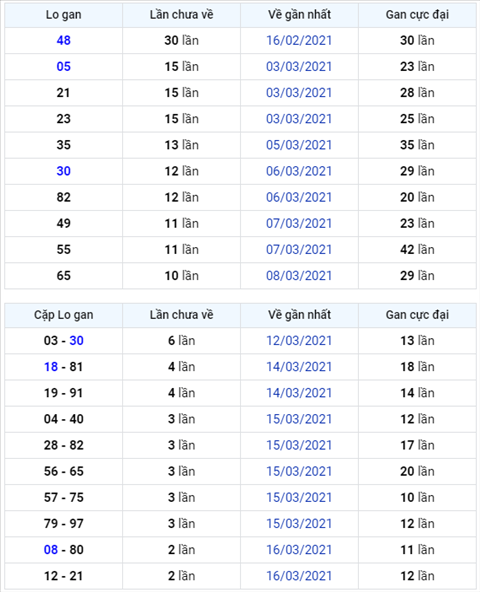Select the blue number 05 link
The height and width of the screenshot is (592, 480).
point(63,66)
